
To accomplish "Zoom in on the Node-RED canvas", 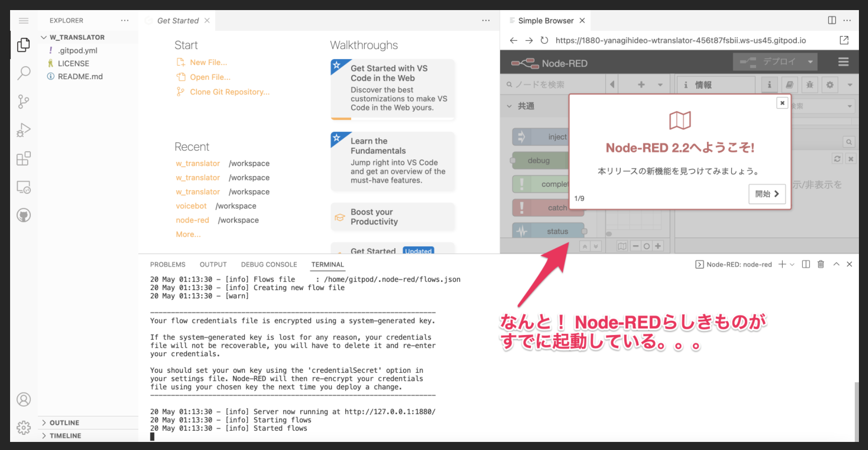I will (x=658, y=246).
